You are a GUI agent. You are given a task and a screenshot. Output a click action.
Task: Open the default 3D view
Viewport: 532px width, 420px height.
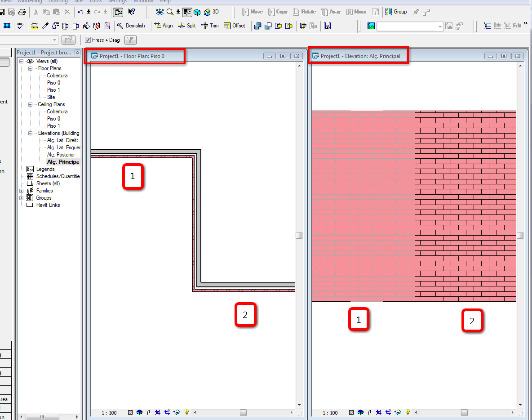tap(212, 12)
